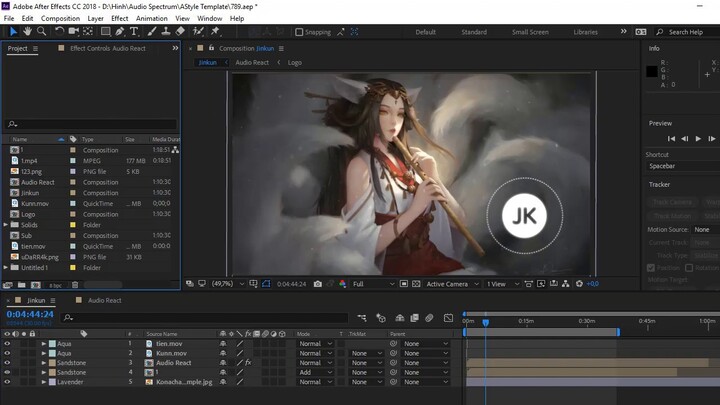Create new folder in Project panel
This screenshot has height=405, width=720.
pos(22,285)
